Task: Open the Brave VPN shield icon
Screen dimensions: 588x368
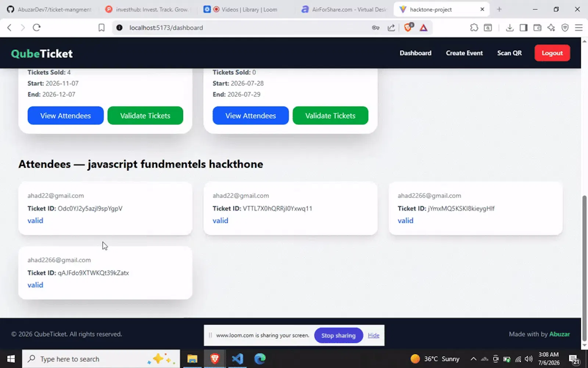Action: point(565,28)
